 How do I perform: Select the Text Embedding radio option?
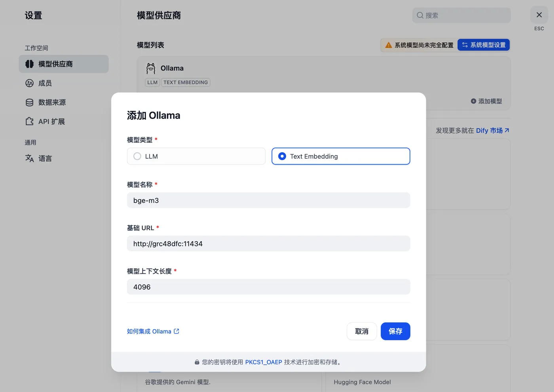(341, 156)
